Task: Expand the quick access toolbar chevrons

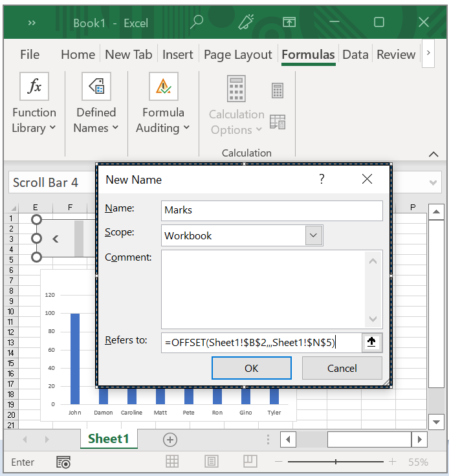Action: [x=32, y=23]
